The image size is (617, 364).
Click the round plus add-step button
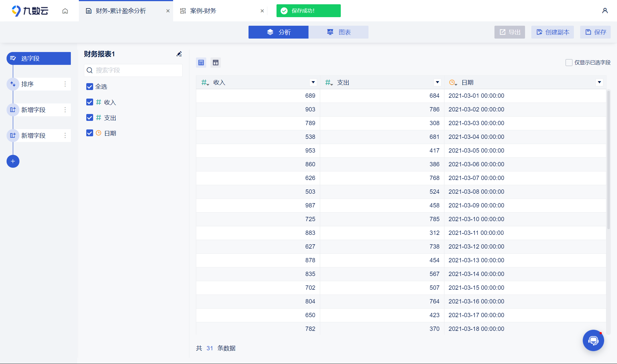pyautogui.click(x=13, y=161)
